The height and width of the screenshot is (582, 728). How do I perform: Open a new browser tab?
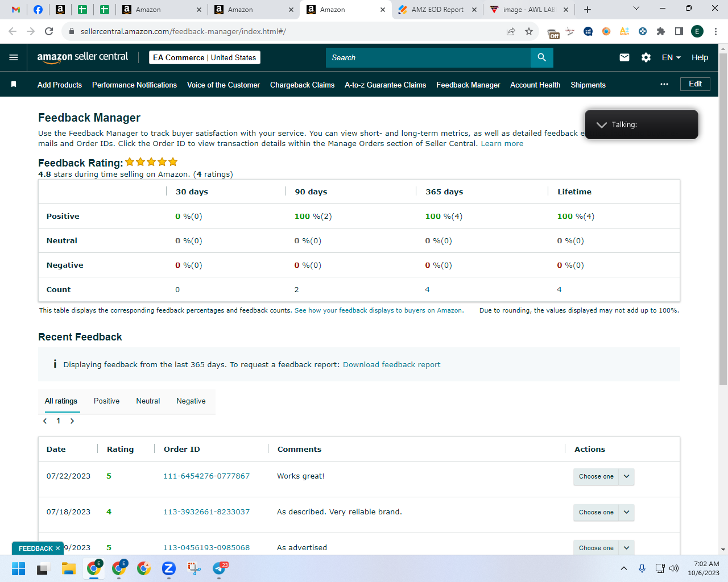point(588,10)
